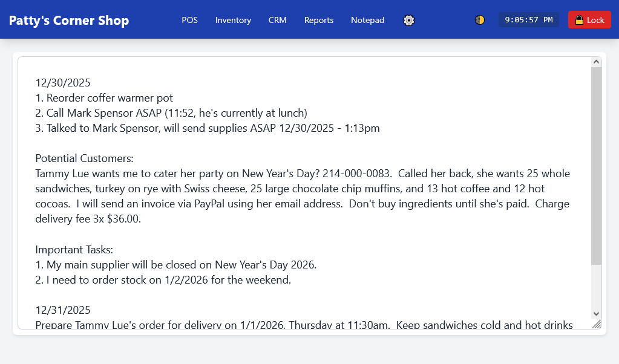Click the notepad scrollbar down arrow
The width and height of the screenshot is (619, 364).
pos(596,313)
